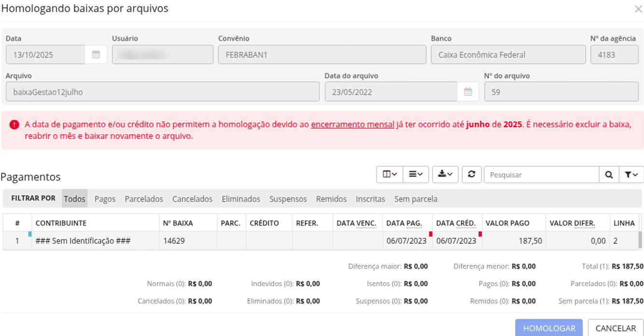The image size is (644, 336).
Task: Open the calendar picker beside the Data field
Action: click(96, 55)
